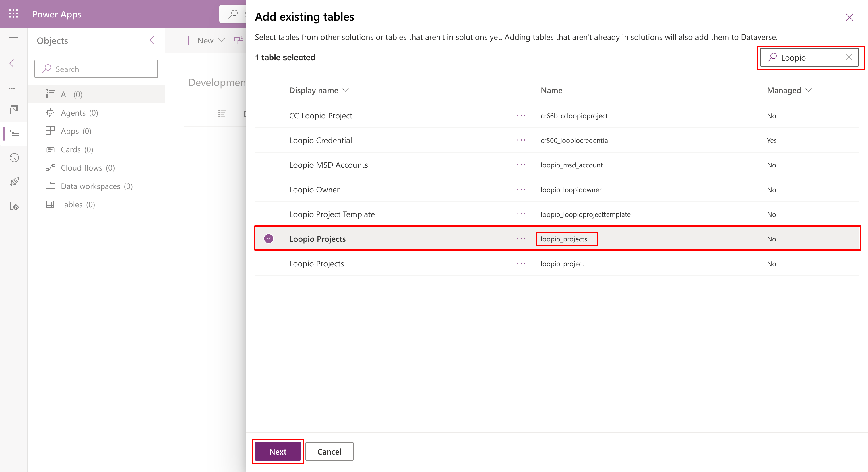868x472 pixels.
Task: Click the loopio_projects name cell
Action: pyautogui.click(x=564, y=239)
